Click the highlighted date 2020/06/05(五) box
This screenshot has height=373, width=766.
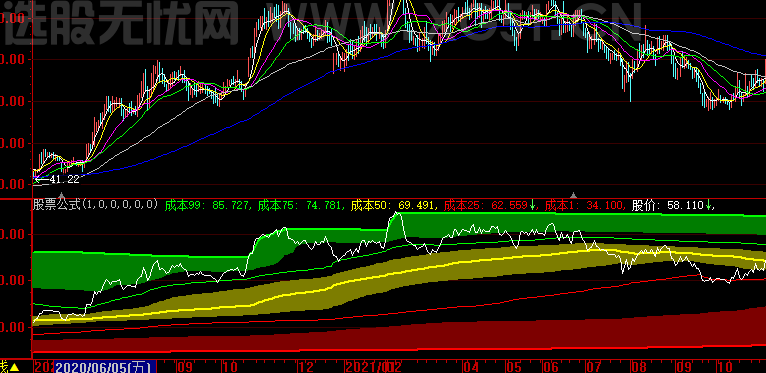pyautogui.click(x=105, y=367)
